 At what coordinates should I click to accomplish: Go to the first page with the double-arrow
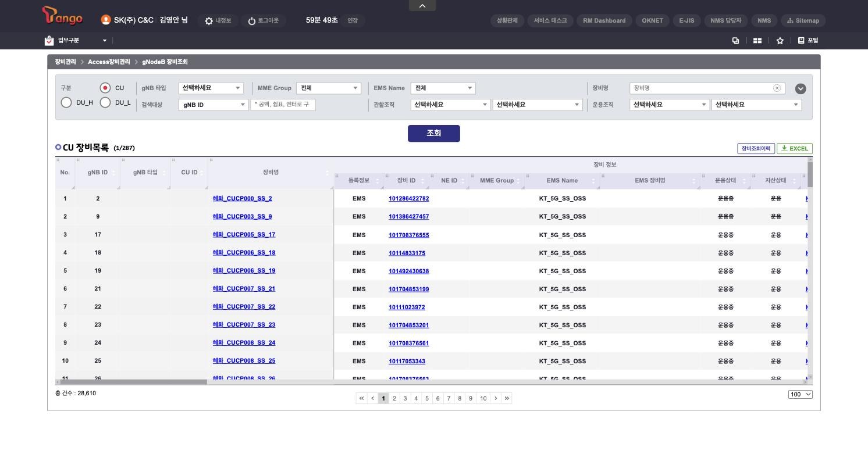point(361,398)
